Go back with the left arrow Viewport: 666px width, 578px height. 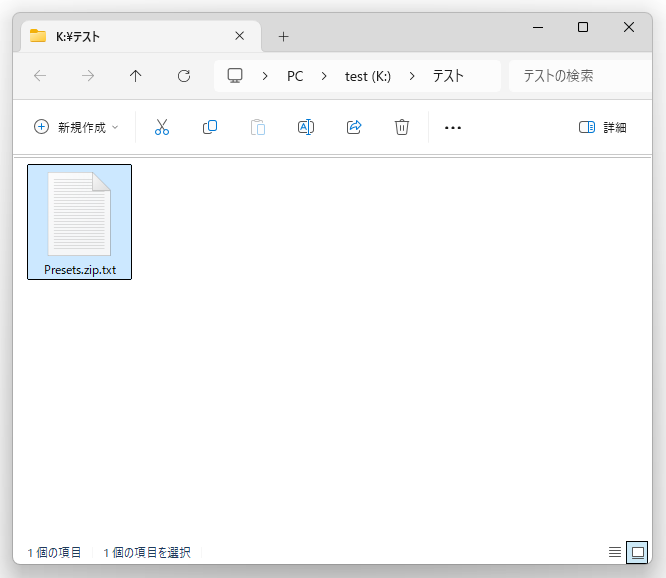pos(40,76)
